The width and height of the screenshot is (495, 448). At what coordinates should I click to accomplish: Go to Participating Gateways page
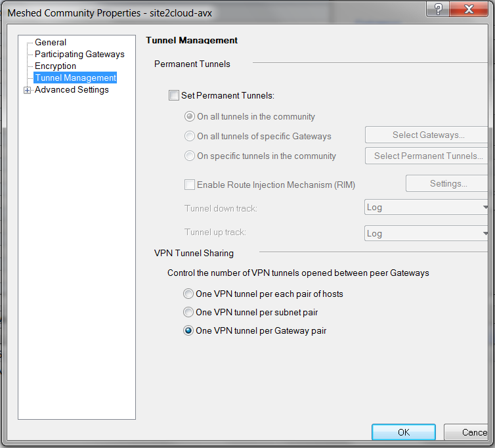coord(79,54)
